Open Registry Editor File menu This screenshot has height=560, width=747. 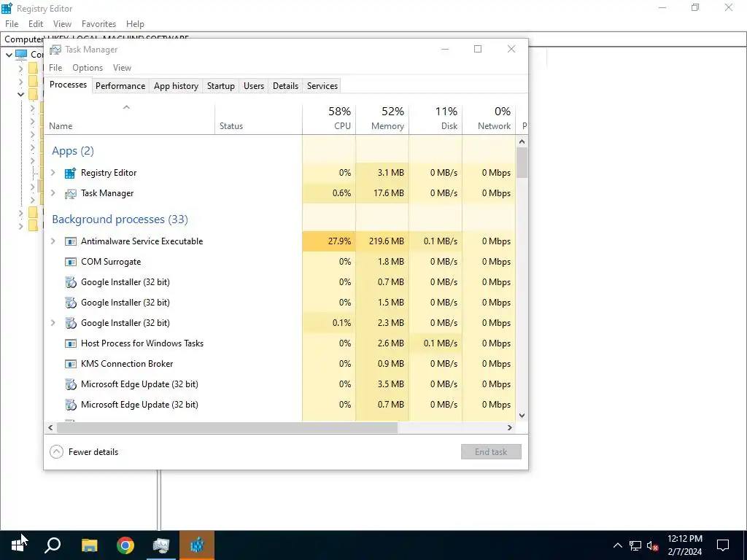[12, 24]
